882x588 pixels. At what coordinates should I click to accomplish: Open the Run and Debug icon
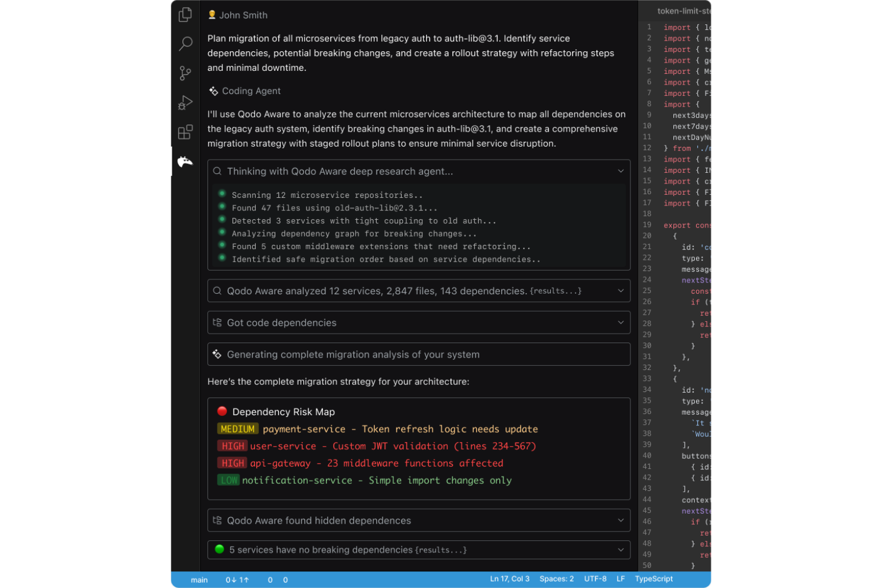pos(185,102)
